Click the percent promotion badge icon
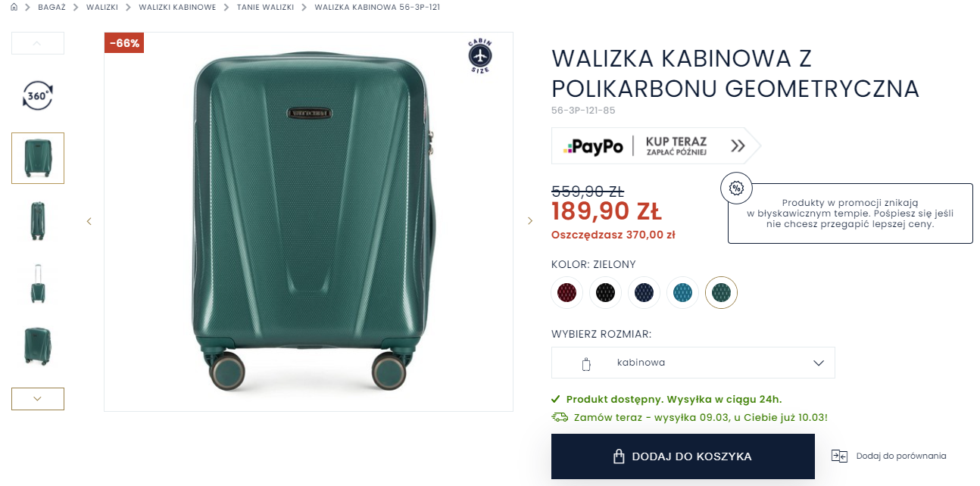Viewport: 980px width, 486px height. click(x=736, y=188)
